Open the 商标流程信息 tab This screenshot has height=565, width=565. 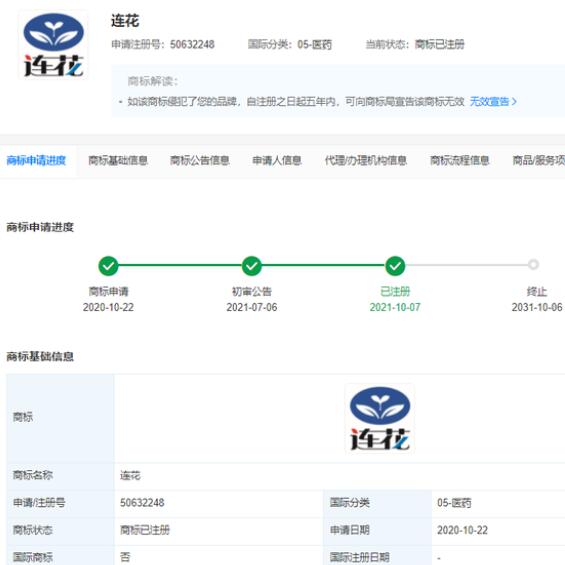click(x=459, y=160)
